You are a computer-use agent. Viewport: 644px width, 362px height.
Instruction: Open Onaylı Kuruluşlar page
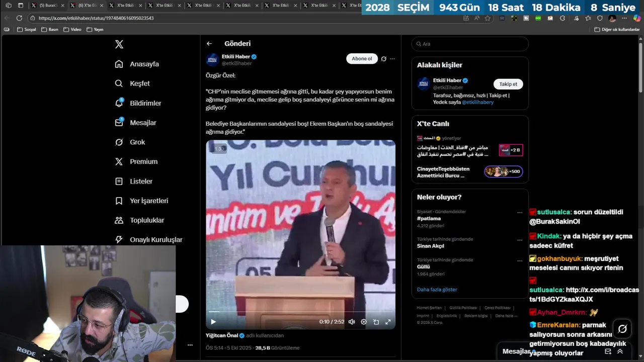coord(148,240)
